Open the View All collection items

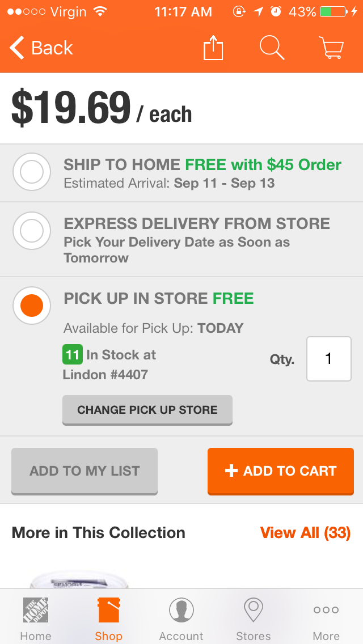[305, 532]
